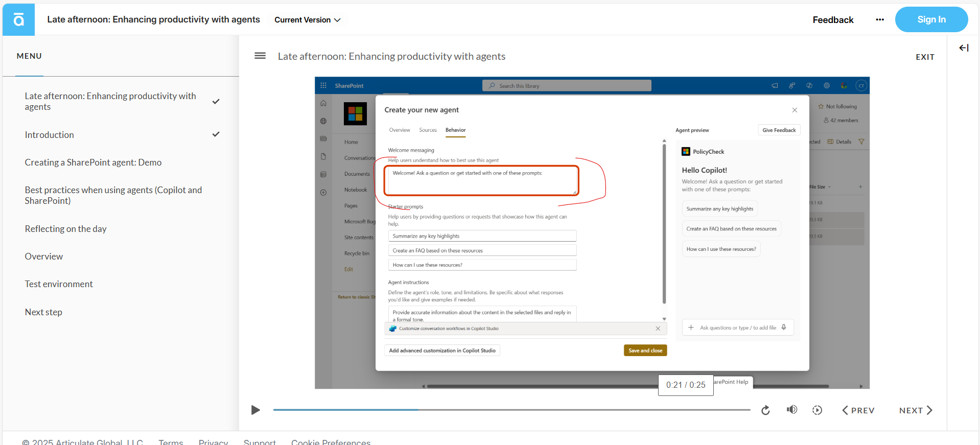Click the CT account avatar in SharePoint
Image resolution: width=980 pixels, height=445 pixels.
(x=861, y=86)
